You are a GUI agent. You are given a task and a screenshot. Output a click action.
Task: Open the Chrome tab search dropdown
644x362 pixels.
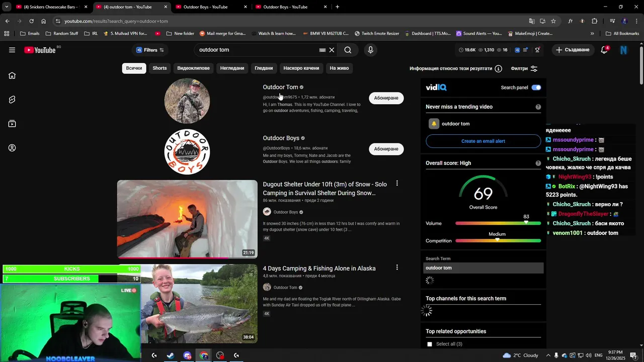click(7, 7)
